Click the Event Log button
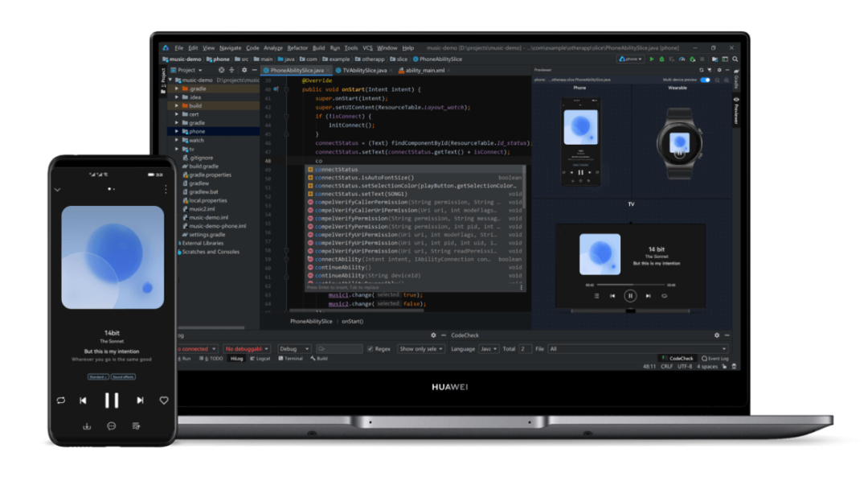 tap(714, 359)
